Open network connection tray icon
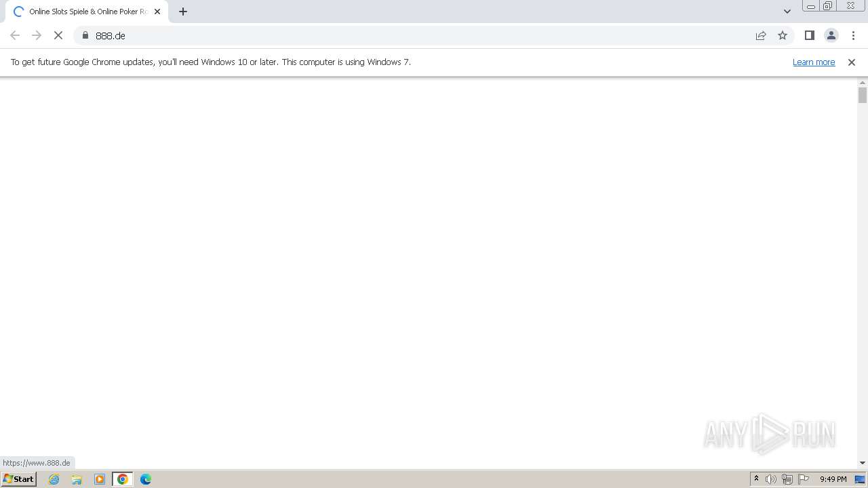868x488 pixels. pyautogui.click(x=787, y=479)
